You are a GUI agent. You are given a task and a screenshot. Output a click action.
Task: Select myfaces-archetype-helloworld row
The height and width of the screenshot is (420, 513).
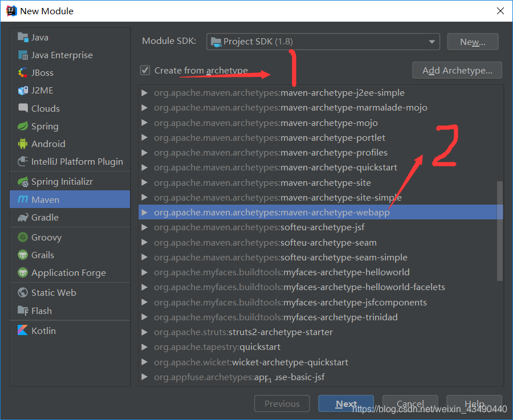click(x=320, y=272)
